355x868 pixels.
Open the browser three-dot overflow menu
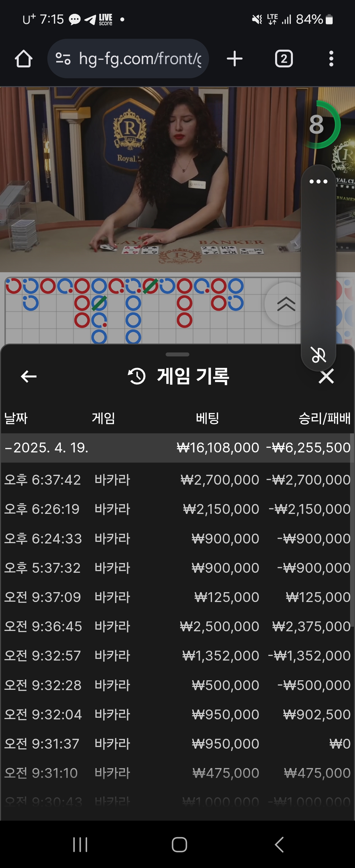pyautogui.click(x=331, y=59)
